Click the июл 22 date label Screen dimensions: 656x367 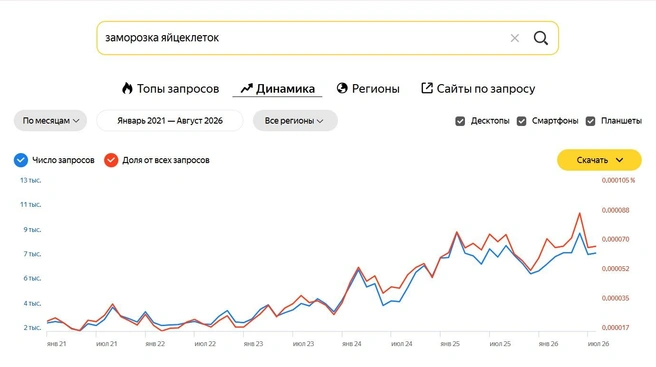click(205, 344)
